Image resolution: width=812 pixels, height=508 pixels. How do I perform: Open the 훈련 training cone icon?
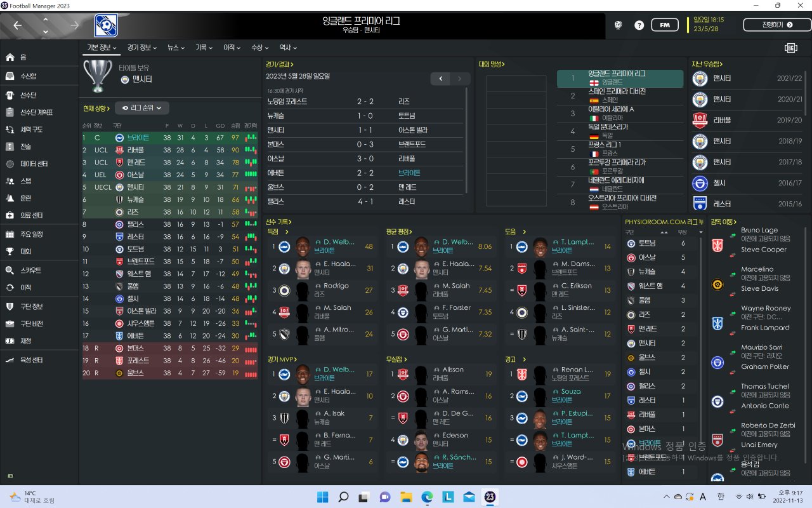pos(10,198)
